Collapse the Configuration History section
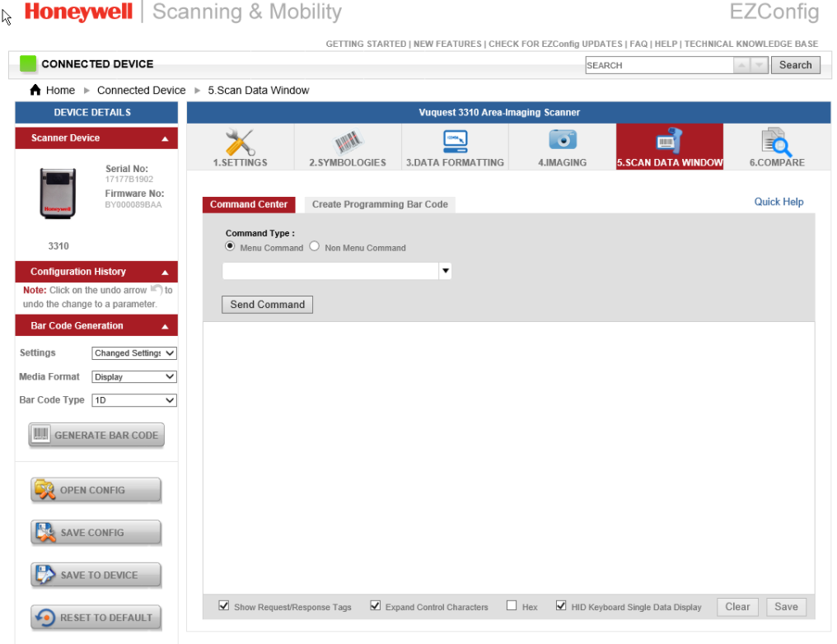The image size is (837, 644). (165, 272)
